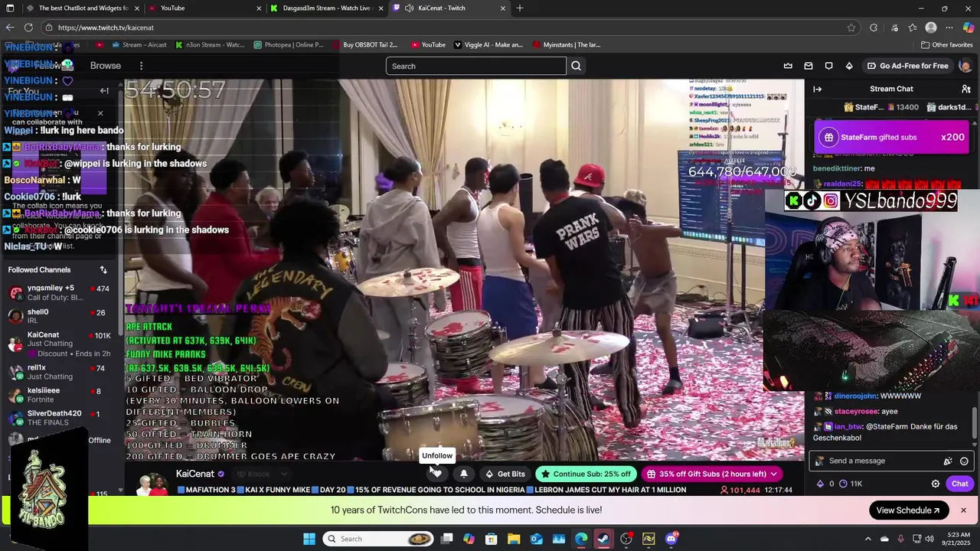Open the channel points 11K balance
The height and width of the screenshot is (551, 980).
[851, 484]
